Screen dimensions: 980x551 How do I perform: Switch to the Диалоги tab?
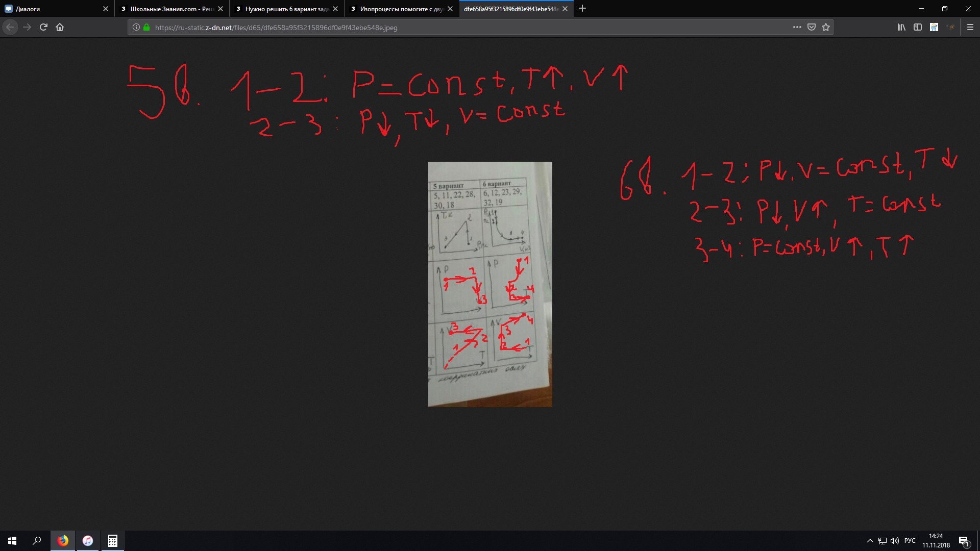click(x=51, y=9)
